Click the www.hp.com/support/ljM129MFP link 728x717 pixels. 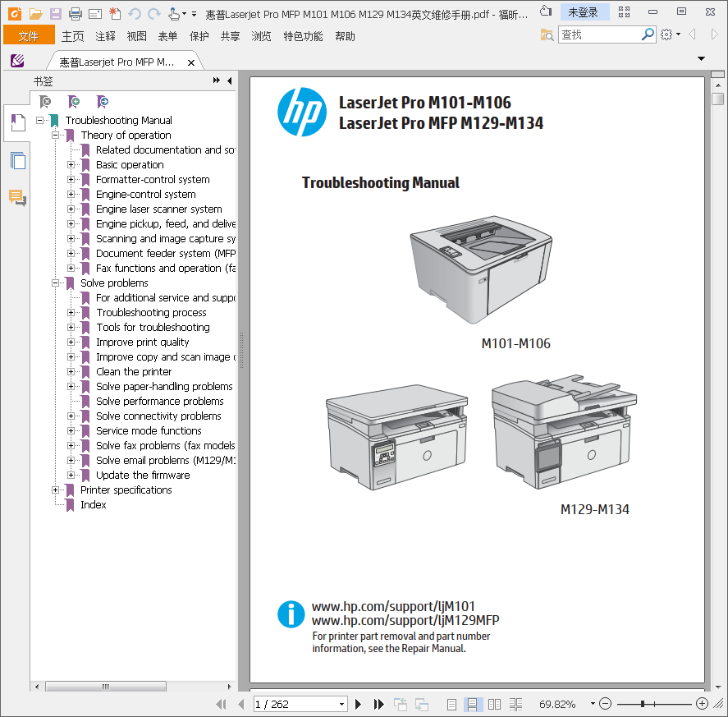pos(405,620)
